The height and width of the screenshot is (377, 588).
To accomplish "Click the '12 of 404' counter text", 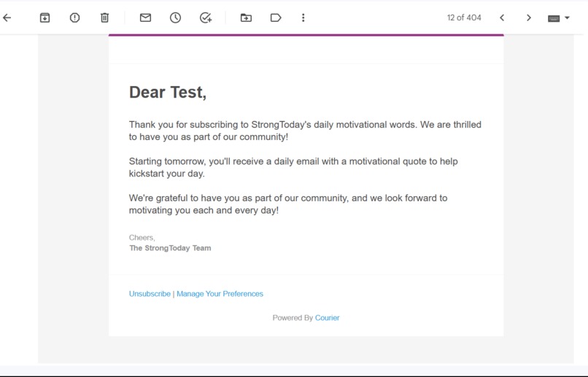I will [x=464, y=18].
